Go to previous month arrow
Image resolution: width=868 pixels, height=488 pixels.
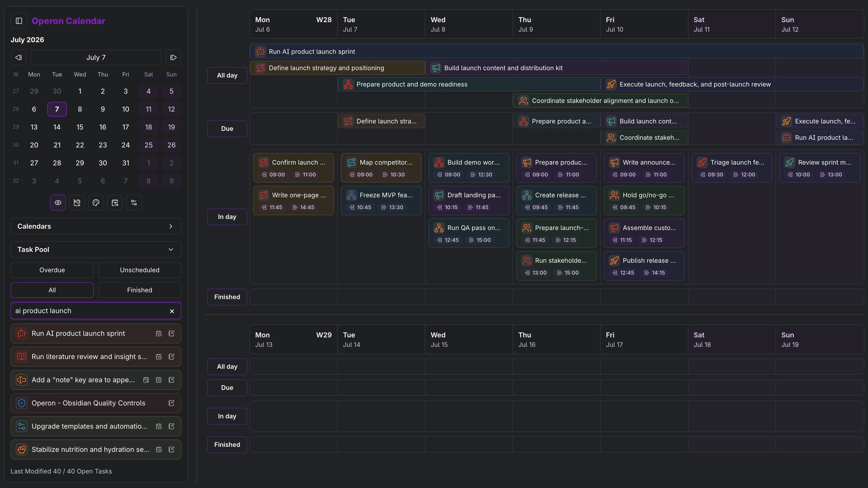tap(18, 58)
